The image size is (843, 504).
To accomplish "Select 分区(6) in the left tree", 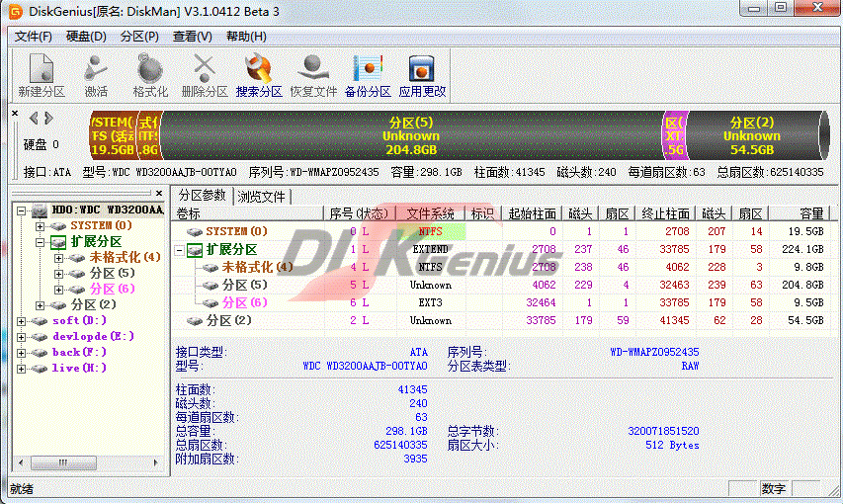I will click(113, 289).
